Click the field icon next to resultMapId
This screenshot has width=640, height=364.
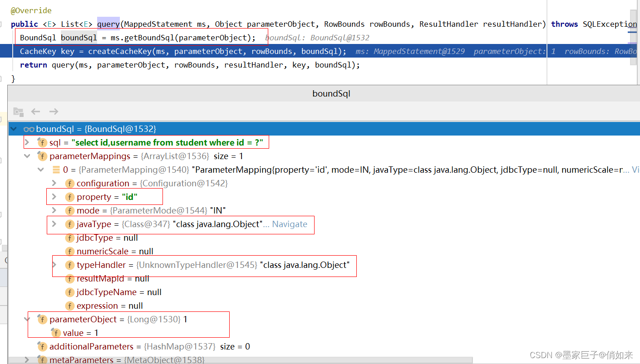click(69, 279)
